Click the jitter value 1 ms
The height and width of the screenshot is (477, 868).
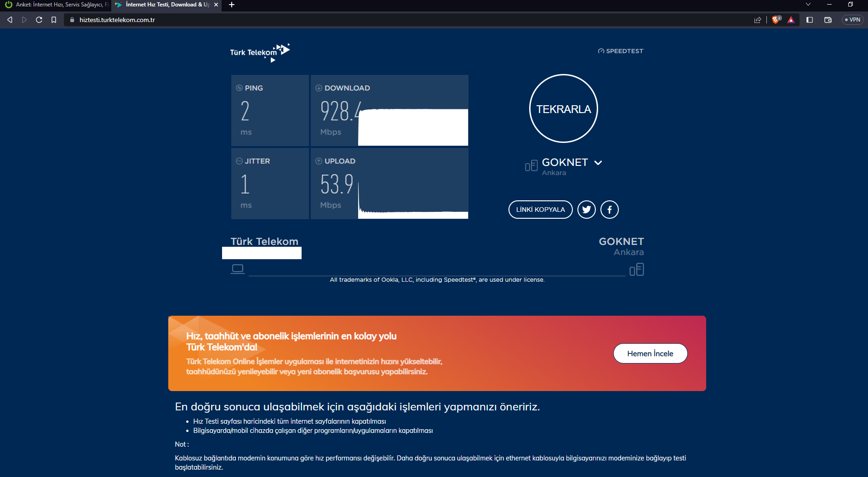click(245, 184)
